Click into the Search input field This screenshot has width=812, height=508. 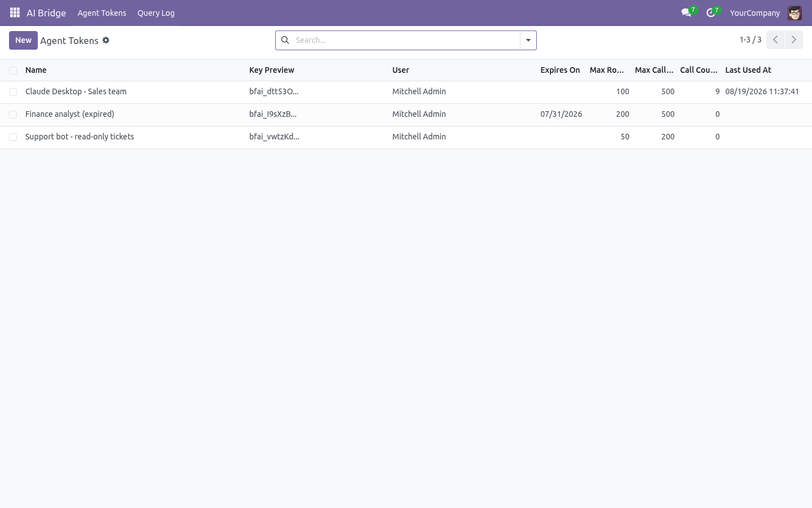click(406, 40)
